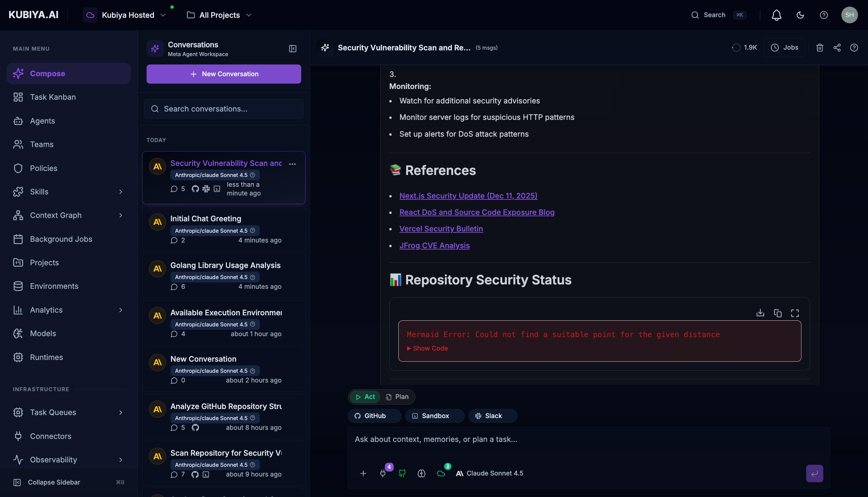
Task: Toggle dark mode moon icon
Action: pyautogui.click(x=800, y=15)
